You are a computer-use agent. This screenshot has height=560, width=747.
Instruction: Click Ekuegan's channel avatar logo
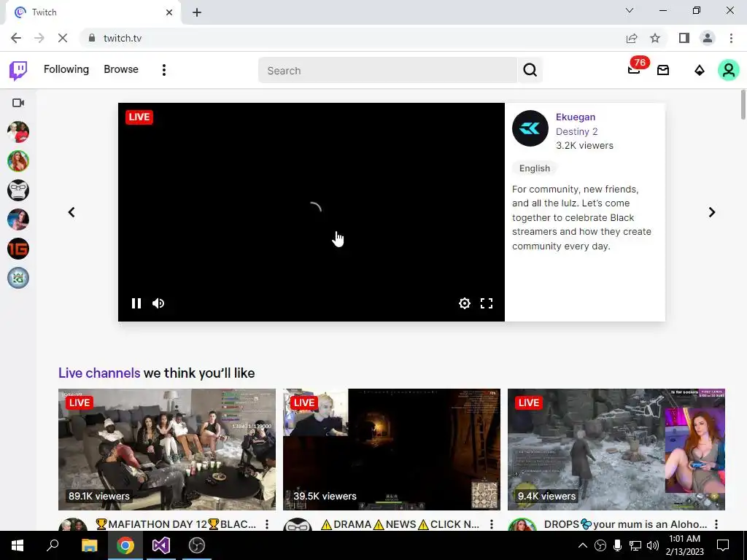point(530,128)
